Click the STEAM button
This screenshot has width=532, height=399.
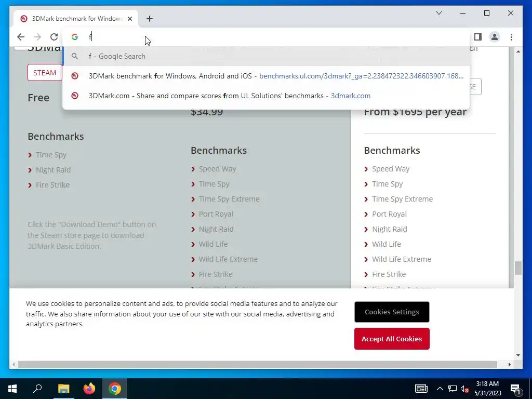coord(45,73)
